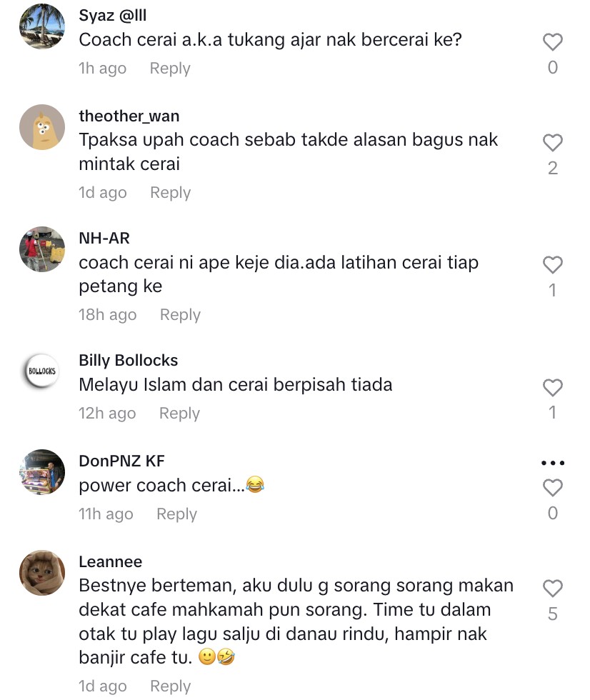Open the three-dot menu on DonPNZ KF's comment

pyautogui.click(x=553, y=463)
